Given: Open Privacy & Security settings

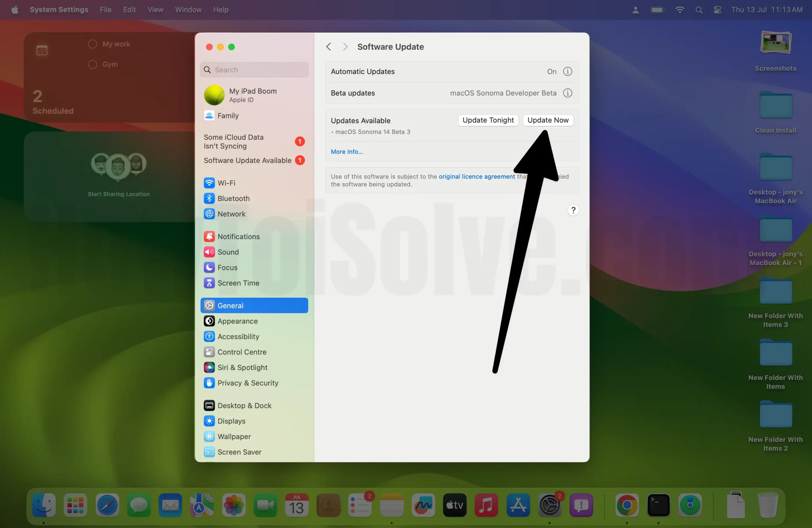Looking at the screenshot, I should pos(248,383).
